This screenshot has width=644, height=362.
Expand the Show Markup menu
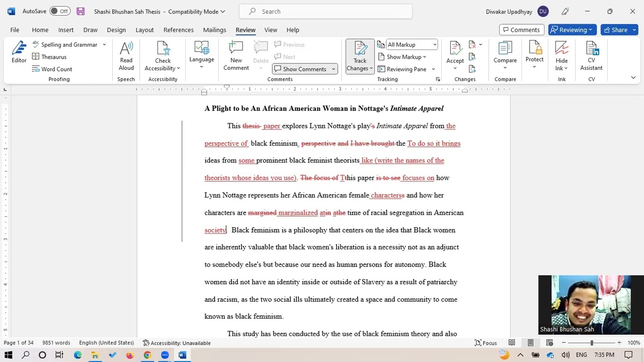coord(402,57)
